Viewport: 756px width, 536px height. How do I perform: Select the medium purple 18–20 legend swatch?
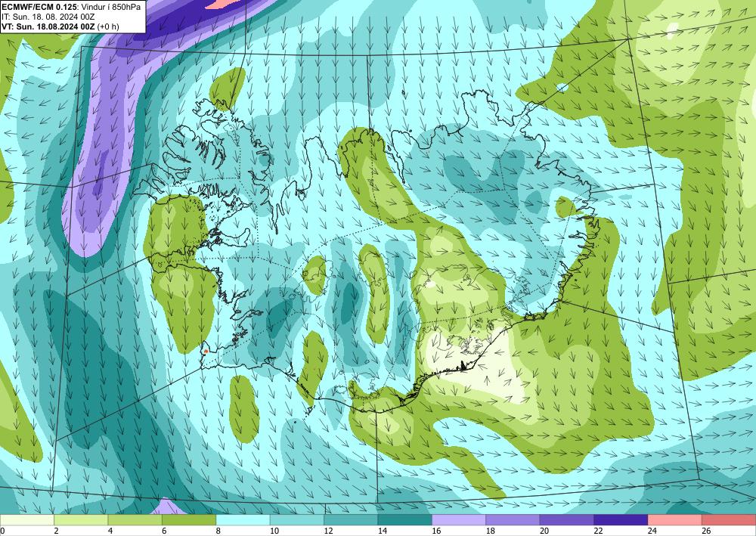coord(513,520)
